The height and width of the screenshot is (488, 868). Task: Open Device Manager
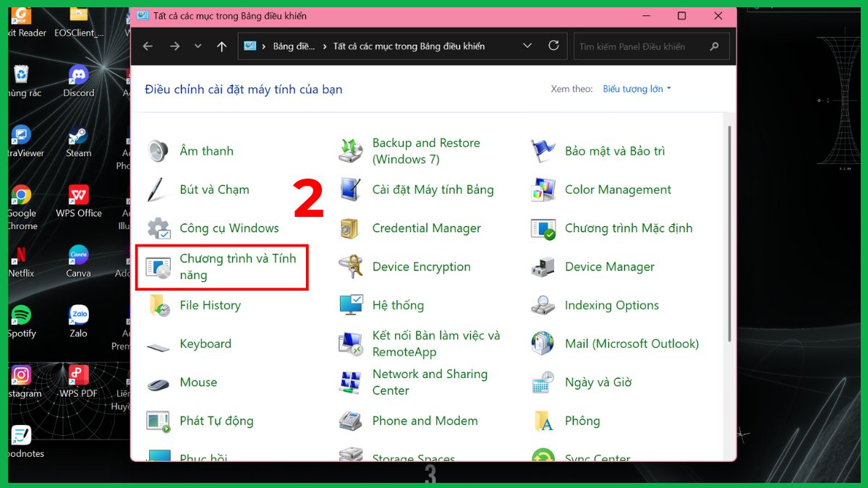609,267
